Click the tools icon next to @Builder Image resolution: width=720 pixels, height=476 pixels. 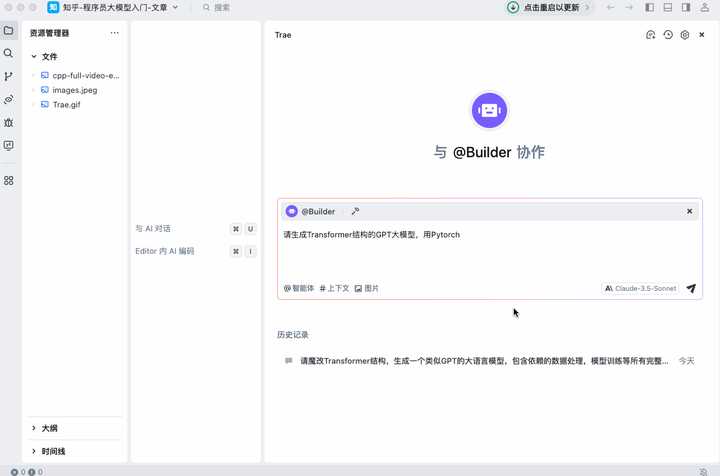coord(355,211)
